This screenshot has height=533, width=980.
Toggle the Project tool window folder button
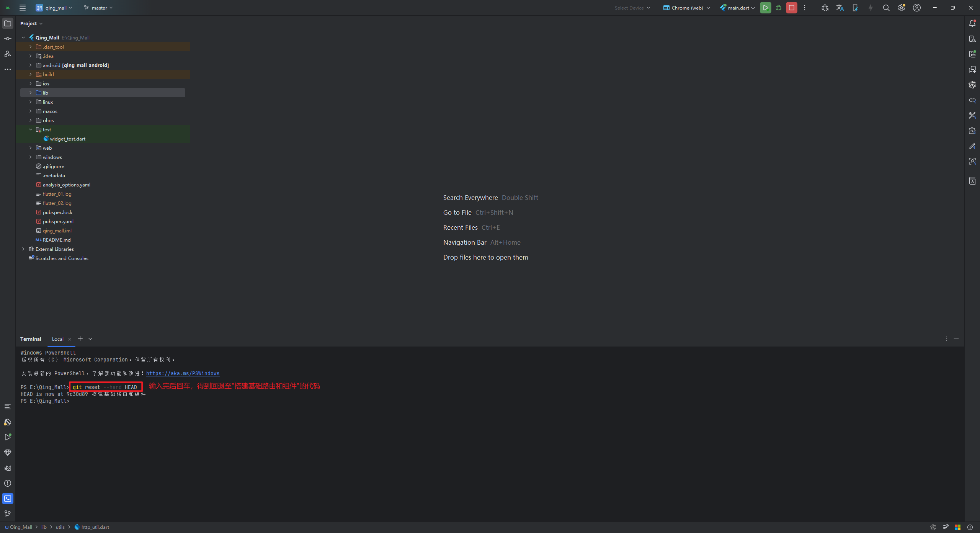click(x=8, y=23)
